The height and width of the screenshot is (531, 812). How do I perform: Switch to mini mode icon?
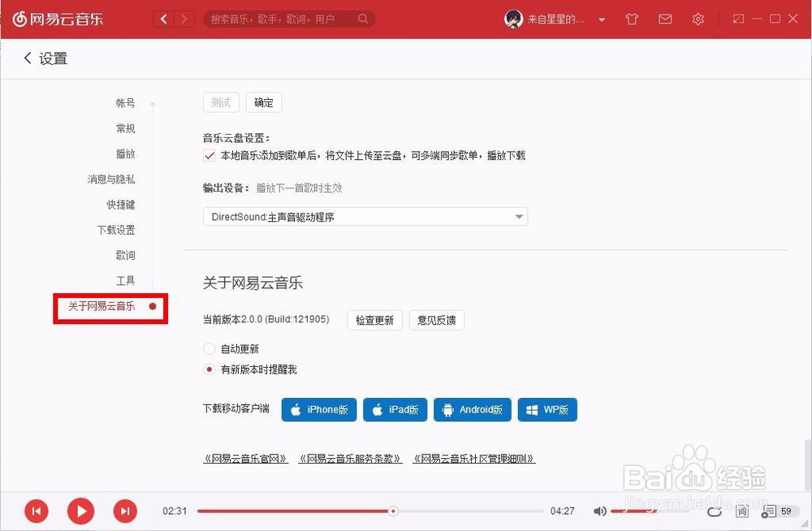coord(738,19)
